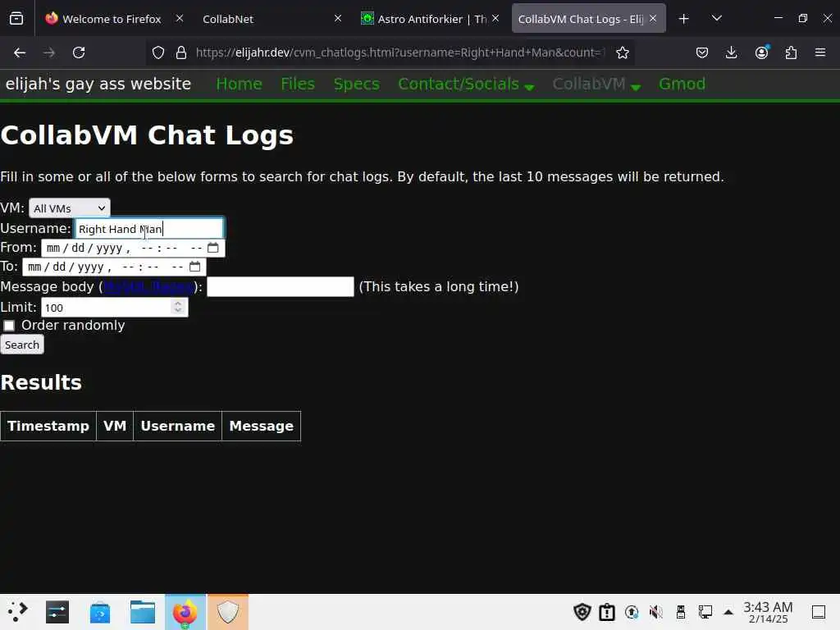The image size is (840, 630).
Task: Open tracking protection shield in address bar
Action: [x=158, y=52]
